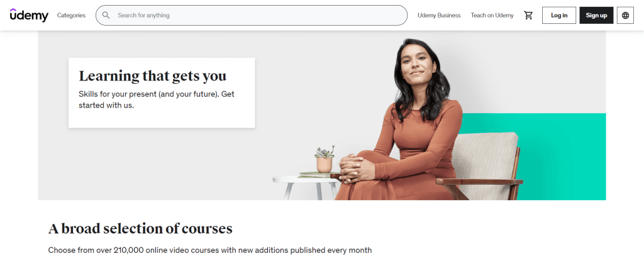The image size is (644, 263).
Task: Click the beige armchair in the banner
Action: (x=480, y=164)
